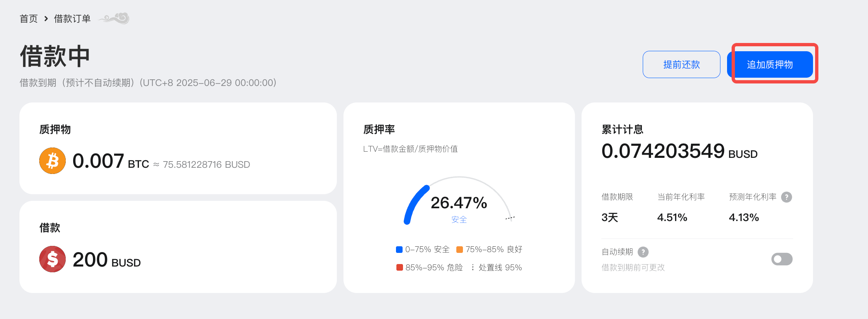Click the blue 0–75% 安全 legend square

point(399,249)
